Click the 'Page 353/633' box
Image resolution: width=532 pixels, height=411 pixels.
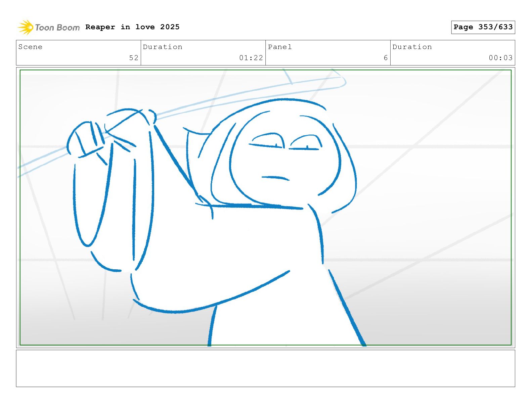pos(483,27)
